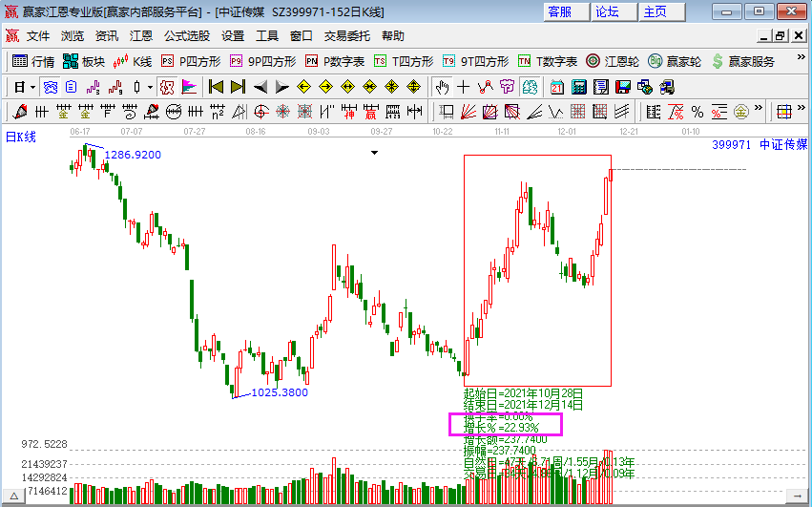Open the calendar 21 icon
Screen dimensions: 812x507
556,87
